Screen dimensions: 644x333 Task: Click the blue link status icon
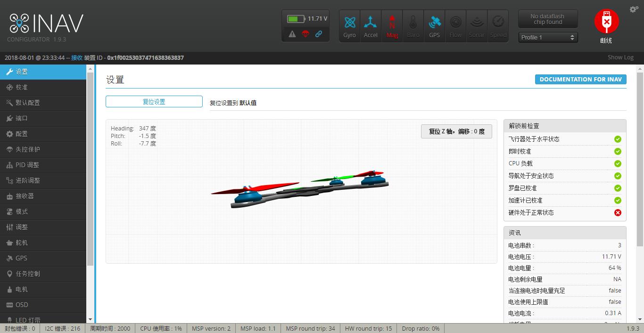coord(319,34)
